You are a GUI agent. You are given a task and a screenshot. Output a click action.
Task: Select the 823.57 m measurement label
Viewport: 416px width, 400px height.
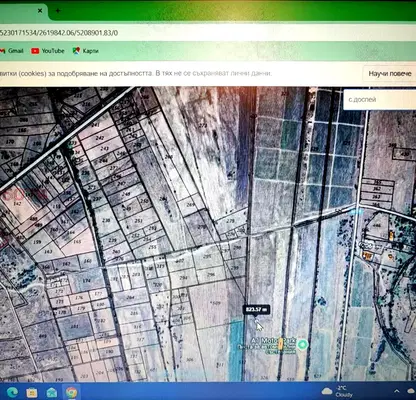[256, 310]
